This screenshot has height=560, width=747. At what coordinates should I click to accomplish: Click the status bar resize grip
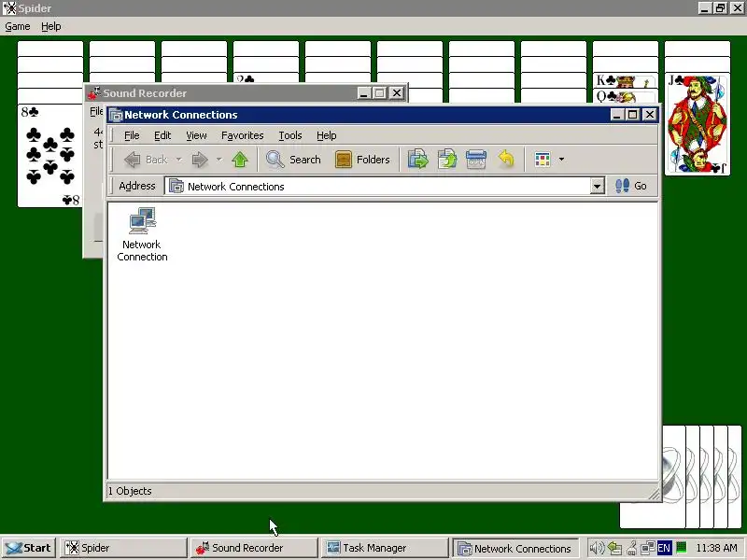point(655,494)
